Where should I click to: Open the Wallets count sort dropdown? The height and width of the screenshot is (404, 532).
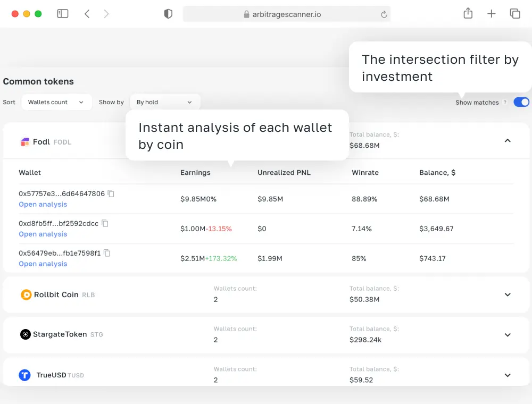pos(56,102)
